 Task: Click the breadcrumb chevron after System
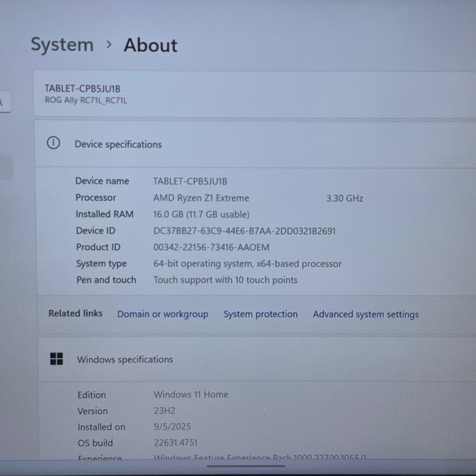pos(109,45)
